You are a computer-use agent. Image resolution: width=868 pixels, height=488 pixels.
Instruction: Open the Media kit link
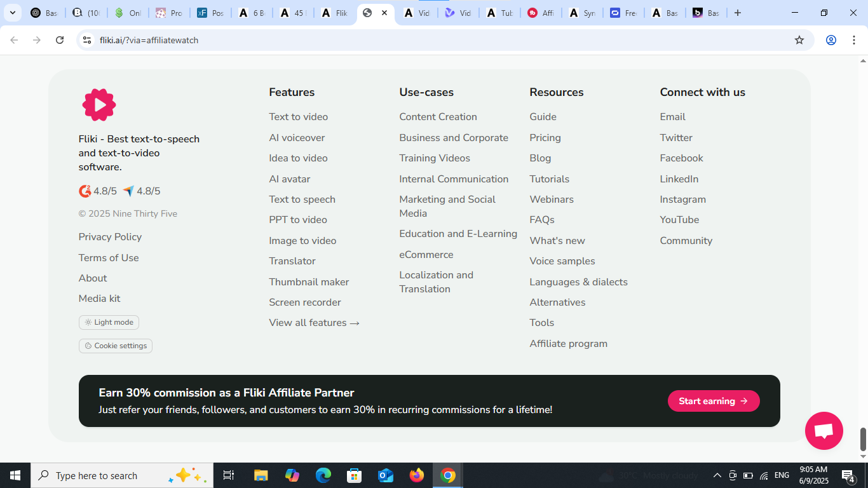(99, 299)
